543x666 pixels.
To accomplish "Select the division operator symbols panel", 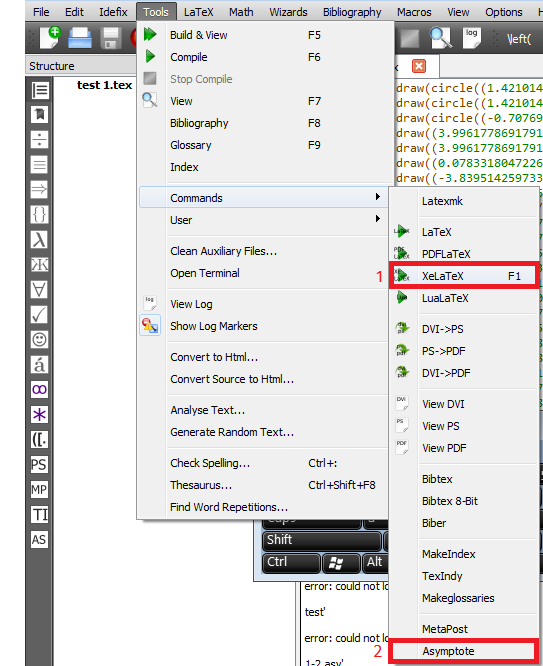I will click(40, 139).
